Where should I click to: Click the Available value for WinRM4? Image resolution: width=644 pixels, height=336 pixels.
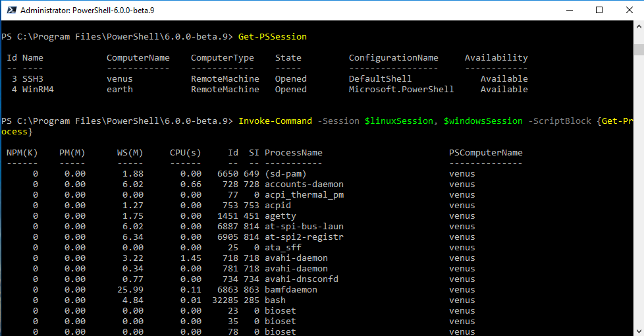(x=504, y=90)
